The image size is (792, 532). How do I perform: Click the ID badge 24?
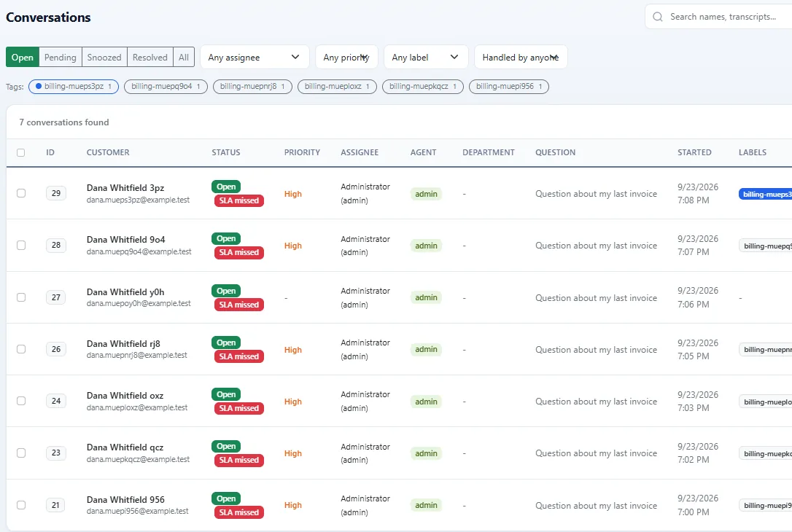coord(56,401)
